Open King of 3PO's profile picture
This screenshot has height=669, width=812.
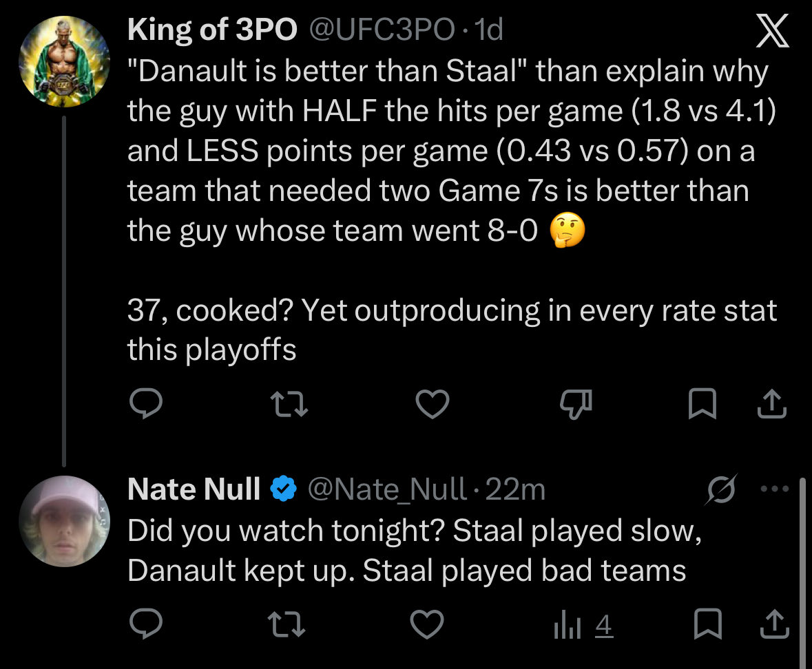[64, 61]
